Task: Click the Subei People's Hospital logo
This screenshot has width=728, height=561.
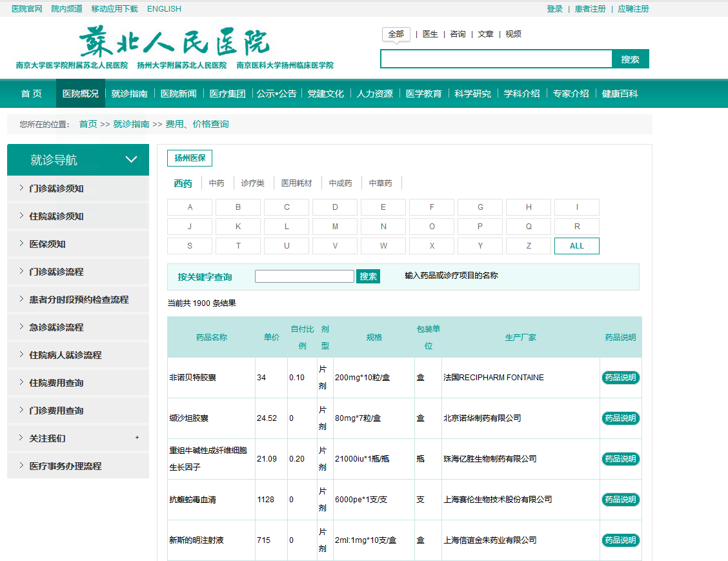Action: point(174,43)
